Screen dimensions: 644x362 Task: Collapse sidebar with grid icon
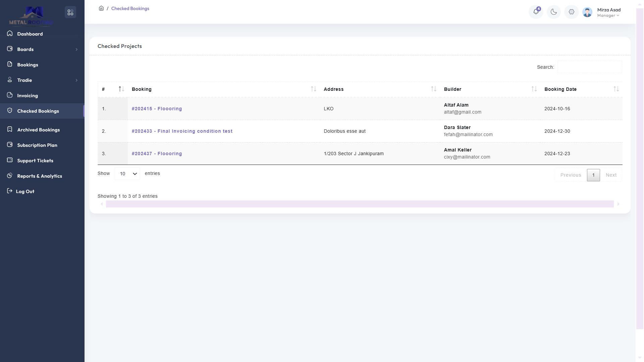point(70,12)
